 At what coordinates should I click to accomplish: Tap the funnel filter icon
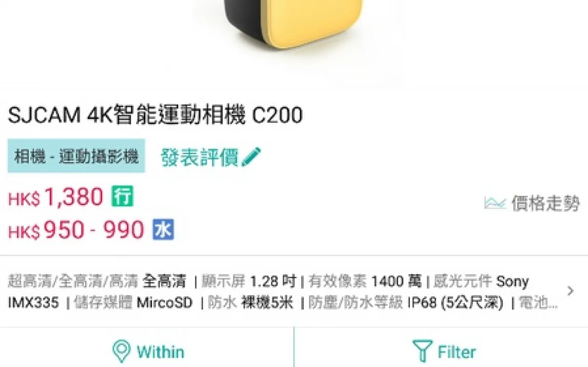click(x=422, y=351)
